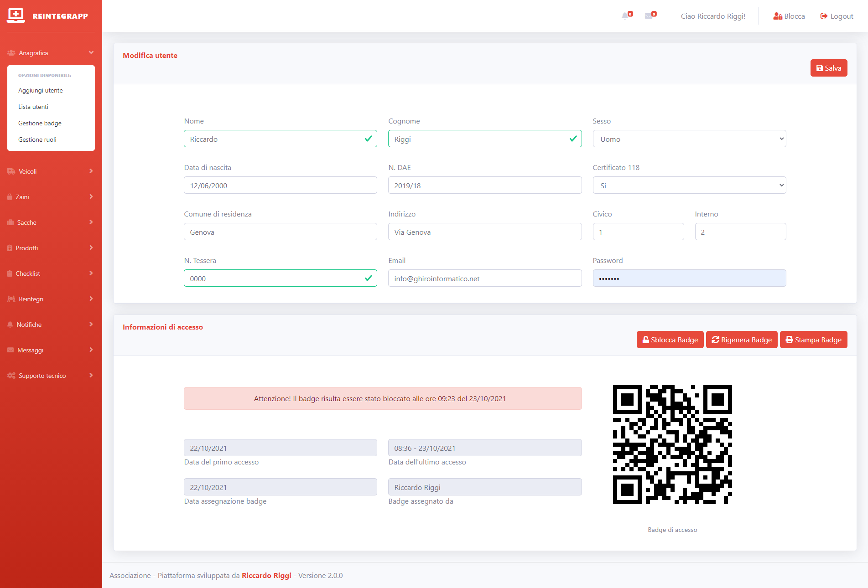
Task: Click the floppy disk icon on Salva
Action: (820, 68)
